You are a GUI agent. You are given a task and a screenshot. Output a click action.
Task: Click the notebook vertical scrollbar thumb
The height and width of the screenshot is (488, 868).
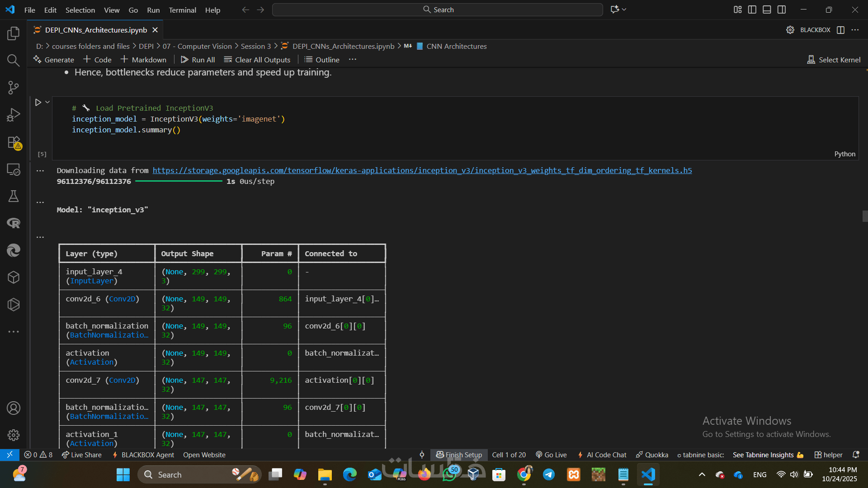pos(864,216)
